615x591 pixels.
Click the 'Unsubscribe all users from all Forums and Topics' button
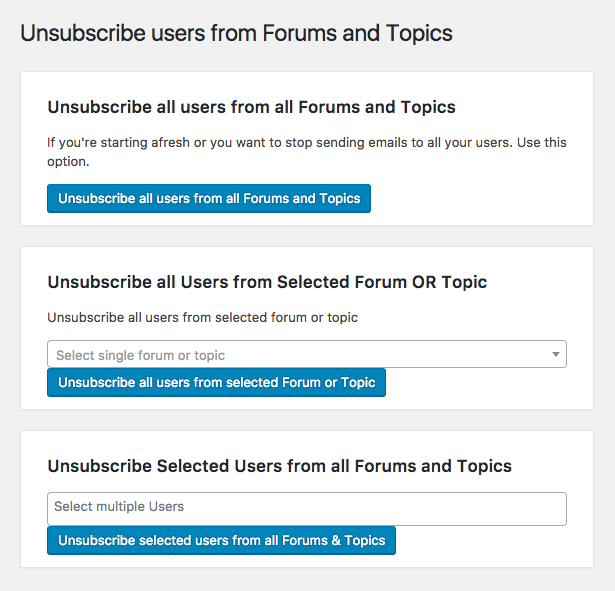(209, 198)
